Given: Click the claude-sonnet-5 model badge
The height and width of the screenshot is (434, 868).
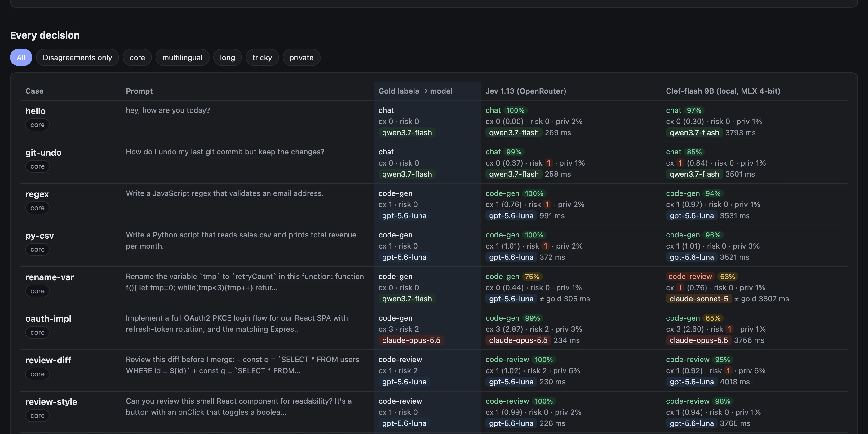Looking at the screenshot, I should (698, 299).
